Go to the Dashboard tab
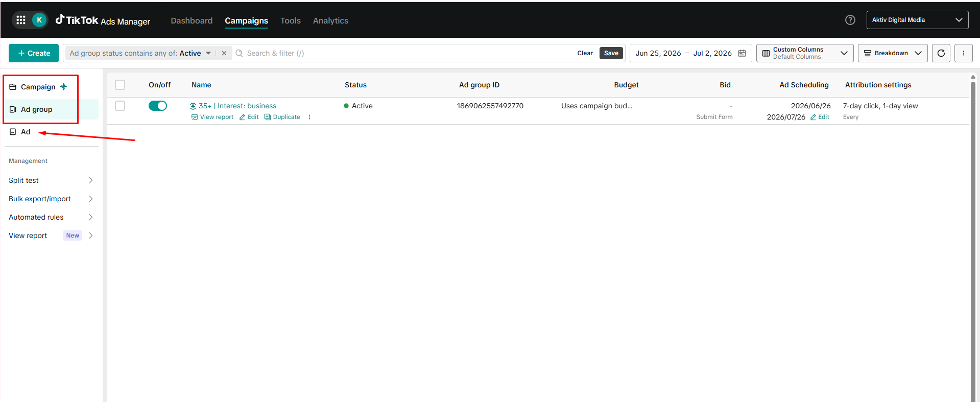Image resolution: width=980 pixels, height=402 pixels. click(192, 20)
